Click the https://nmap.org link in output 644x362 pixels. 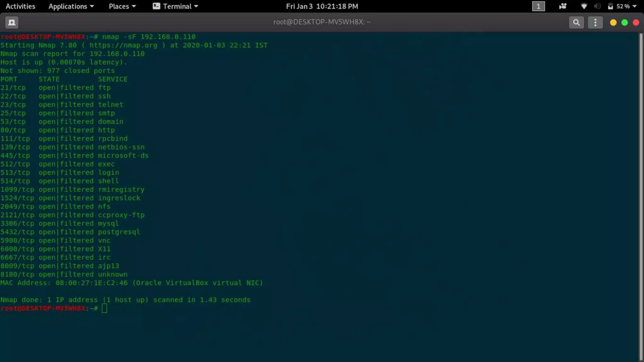pyautogui.click(x=123, y=45)
